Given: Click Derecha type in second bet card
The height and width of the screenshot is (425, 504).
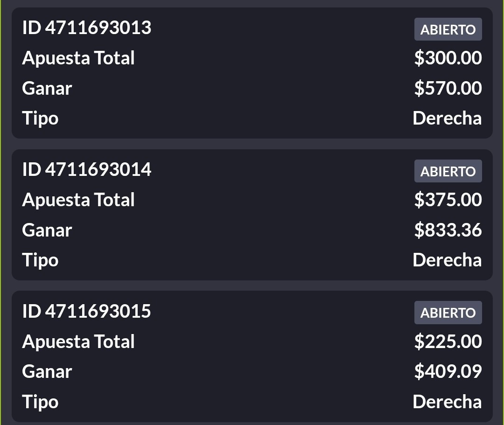Looking at the screenshot, I should tap(447, 259).
